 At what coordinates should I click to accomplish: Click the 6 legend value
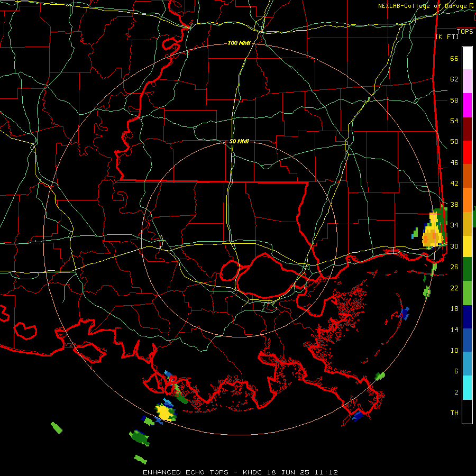coord(456,371)
